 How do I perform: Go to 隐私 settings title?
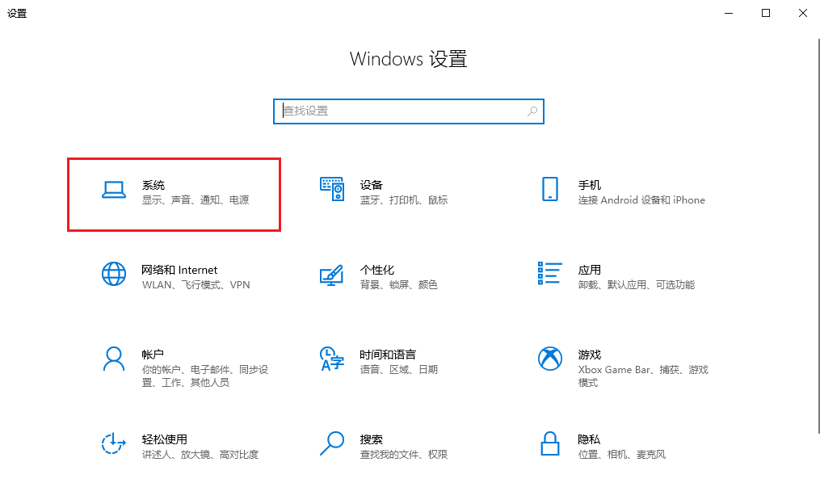tap(589, 439)
